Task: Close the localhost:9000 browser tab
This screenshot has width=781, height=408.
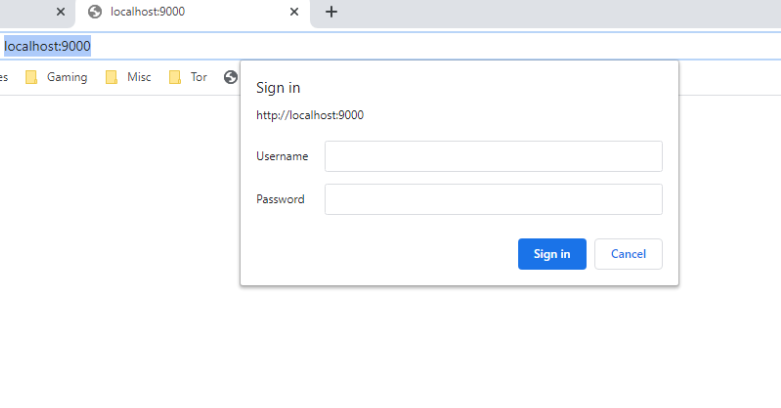Action: [x=294, y=12]
